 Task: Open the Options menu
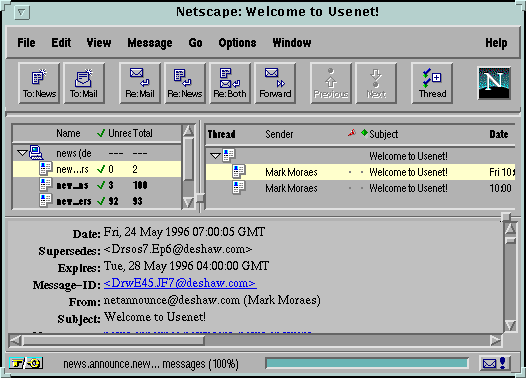[x=237, y=43]
